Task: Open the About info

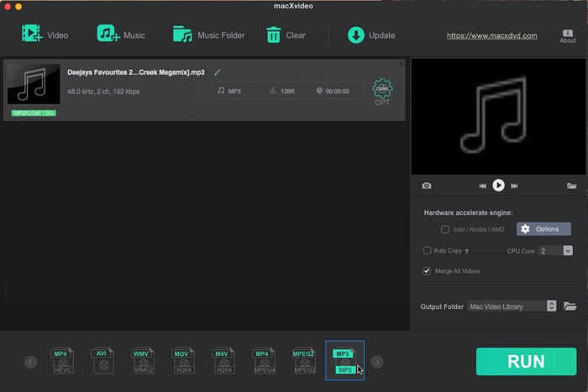Action: [x=567, y=36]
